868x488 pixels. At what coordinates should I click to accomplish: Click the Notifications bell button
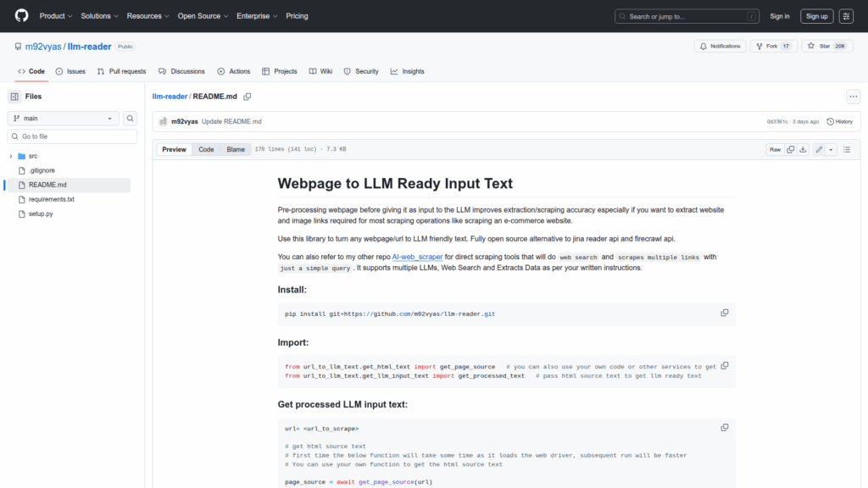click(721, 46)
